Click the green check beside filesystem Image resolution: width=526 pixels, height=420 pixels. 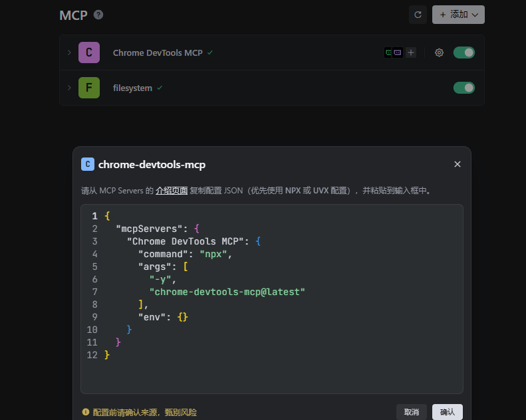[x=160, y=88]
